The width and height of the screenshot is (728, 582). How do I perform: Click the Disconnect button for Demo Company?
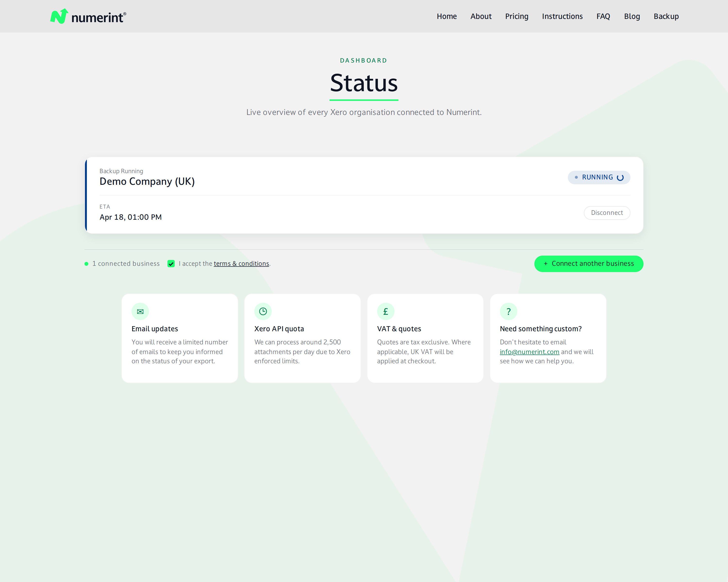[x=607, y=213]
